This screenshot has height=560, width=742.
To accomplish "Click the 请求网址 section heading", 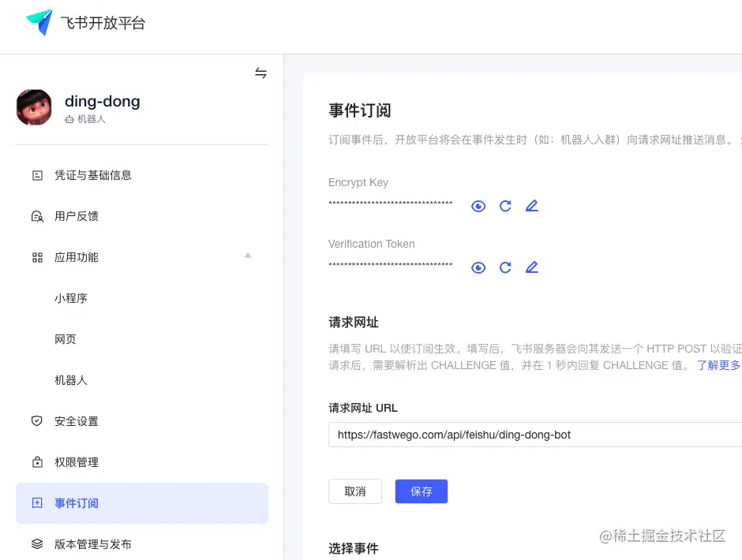I will tap(354, 323).
